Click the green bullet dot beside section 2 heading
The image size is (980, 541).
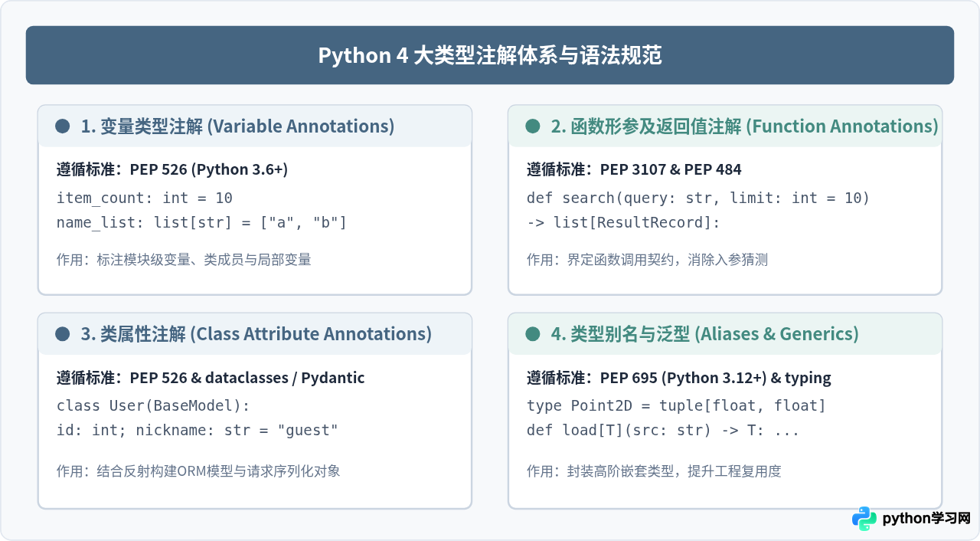tap(533, 126)
